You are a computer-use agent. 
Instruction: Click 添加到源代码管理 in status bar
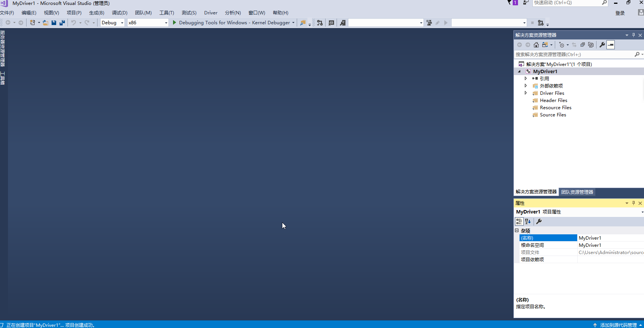(x=618, y=325)
